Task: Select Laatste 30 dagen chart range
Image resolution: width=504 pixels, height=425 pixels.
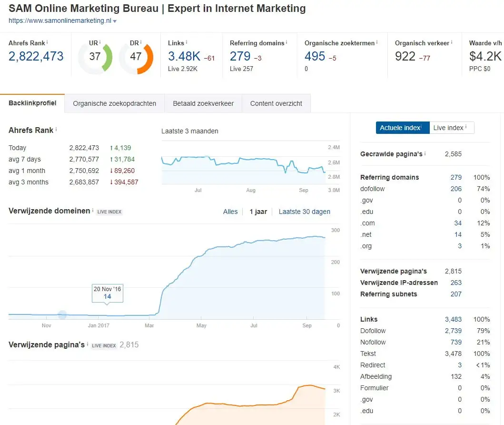Action: tap(305, 212)
